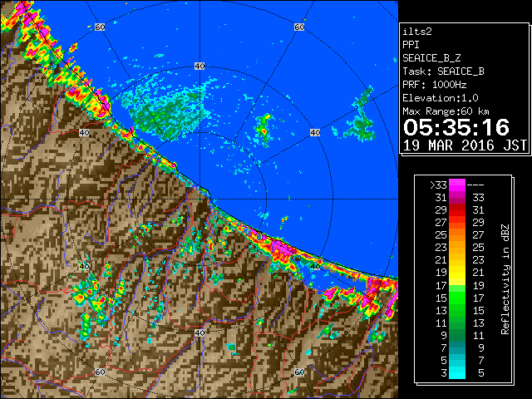Select the lowest legend value '3'

click(x=444, y=373)
